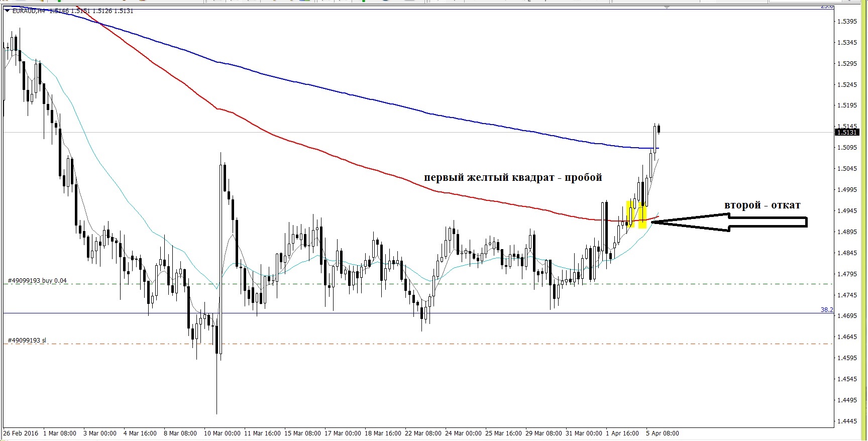Click the '31 Mar 00:00' time axis label

(584, 433)
